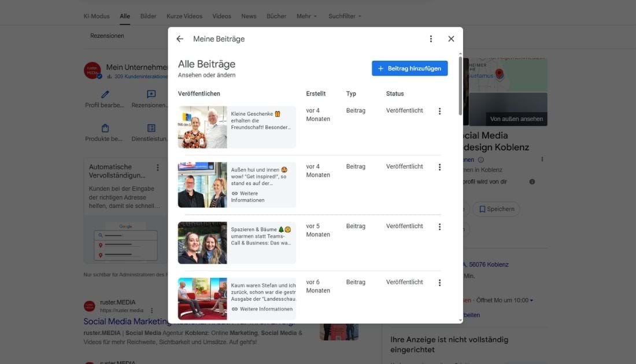Open options for the Spazieren & Bäume post
This screenshot has height=364, width=636.
tap(439, 226)
